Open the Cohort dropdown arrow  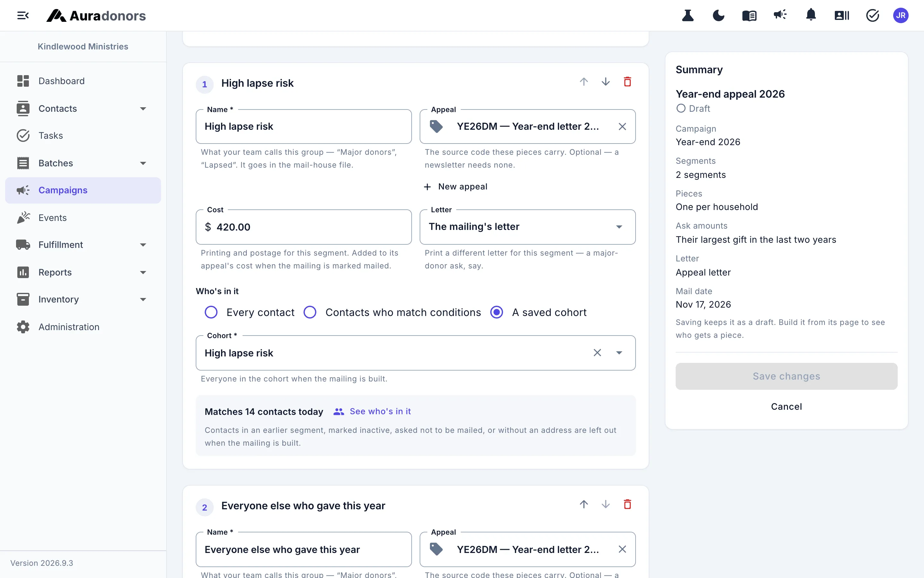coord(619,353)
